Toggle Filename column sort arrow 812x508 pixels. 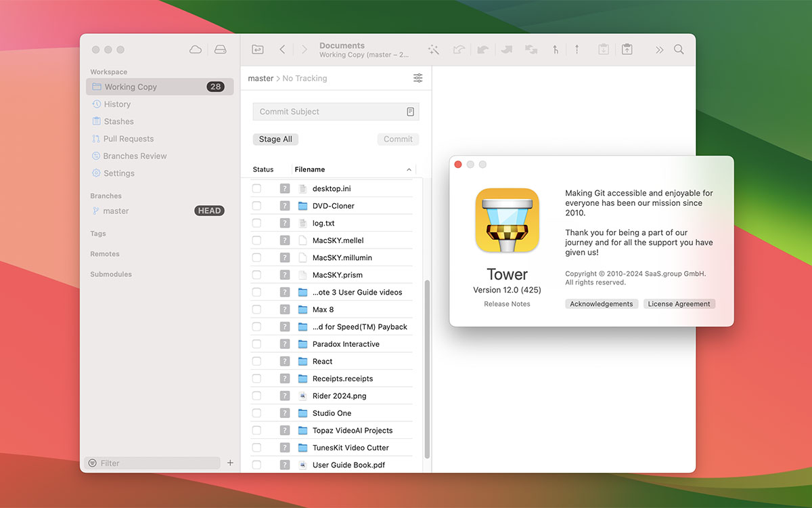409,169
